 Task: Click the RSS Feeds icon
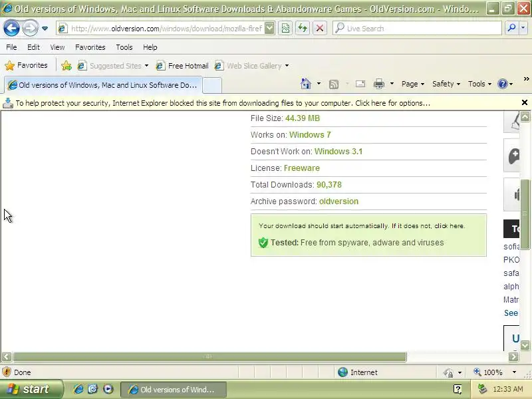(334, 84)
